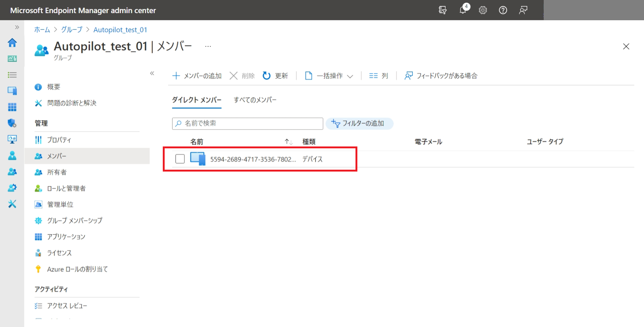Click the デバイス type cell
This screenshot has height=327, width=644.
[312, 159]
